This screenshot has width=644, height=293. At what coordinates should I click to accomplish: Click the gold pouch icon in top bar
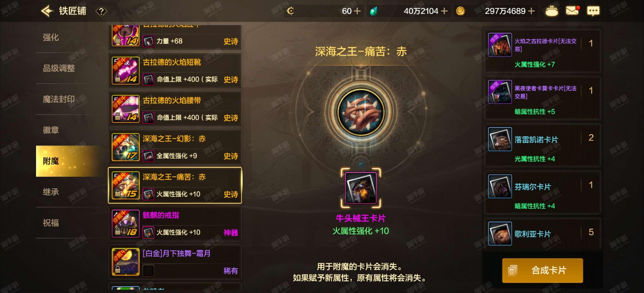click(x=552, y=11)
